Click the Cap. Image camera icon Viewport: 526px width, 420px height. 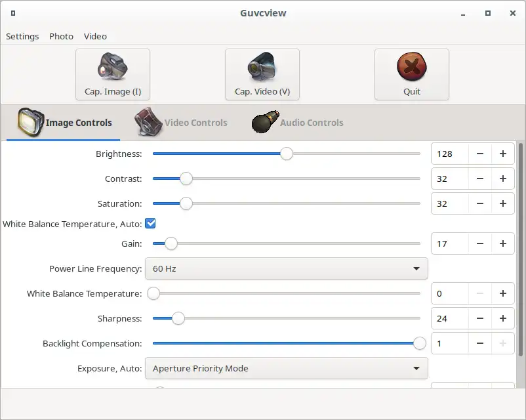point(113,66)
